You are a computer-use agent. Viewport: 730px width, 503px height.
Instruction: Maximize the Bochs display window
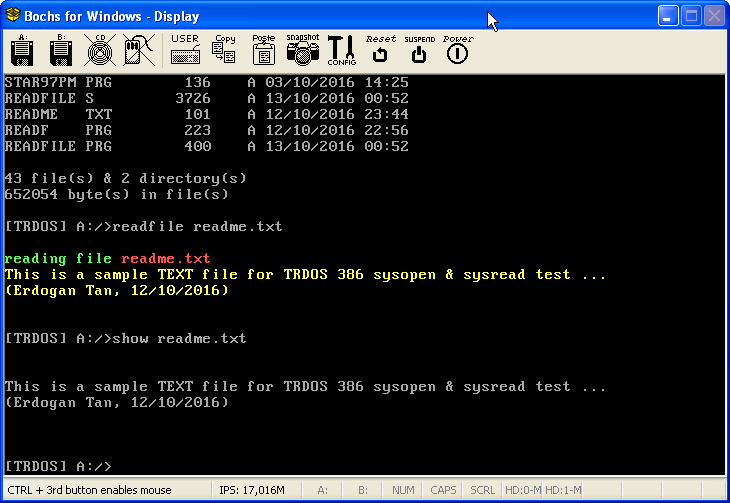(690, 16)
